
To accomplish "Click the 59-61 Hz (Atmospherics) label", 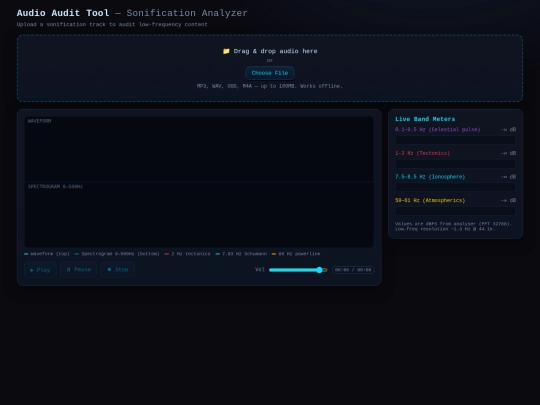I will click(x=430, y=200).
